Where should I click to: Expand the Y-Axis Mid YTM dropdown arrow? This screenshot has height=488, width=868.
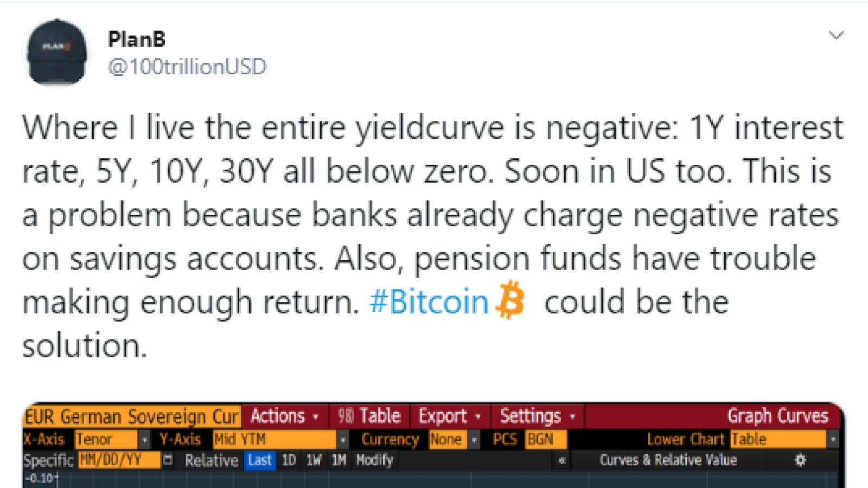pyautogui.click(x=343, y=439)
